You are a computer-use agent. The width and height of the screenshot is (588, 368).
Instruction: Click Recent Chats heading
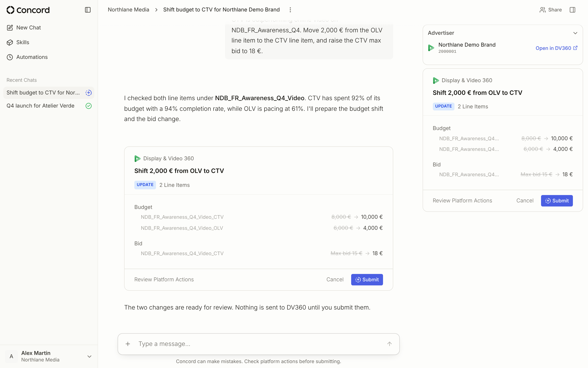click(22, 80)
